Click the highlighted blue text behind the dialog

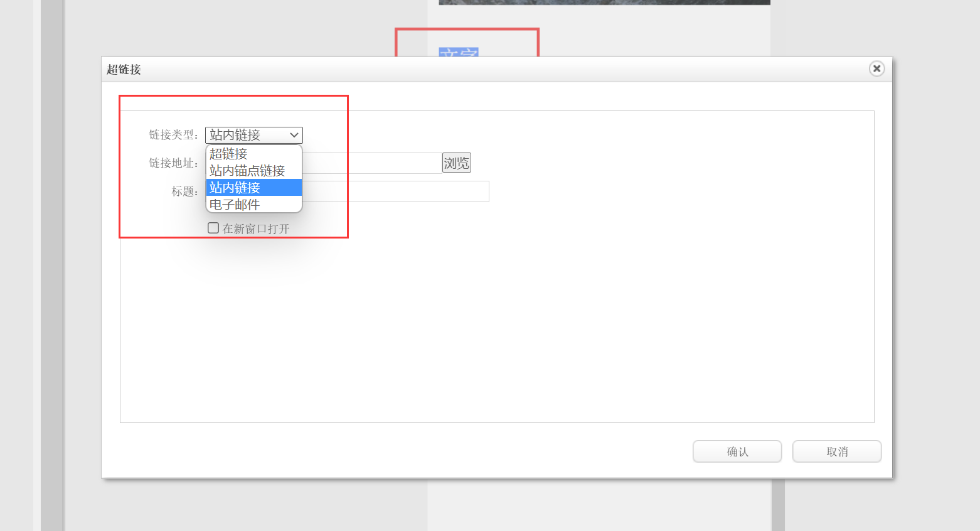pos(459,52)
